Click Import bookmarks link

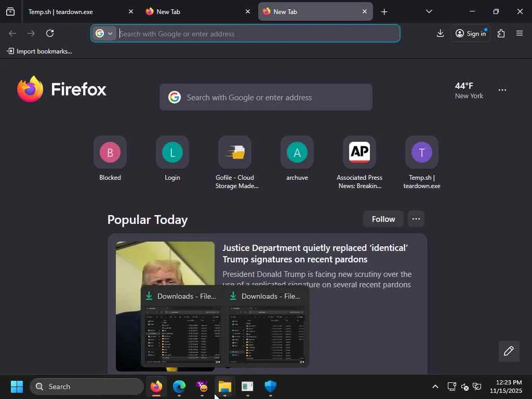(39, 51)
